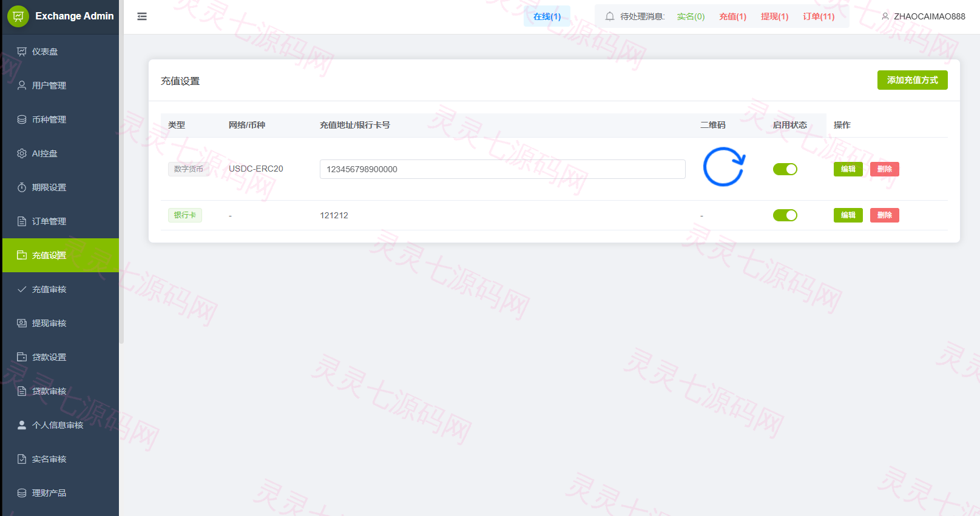Viewport: 980px width, 516px height.
Task: Click the 充值设置 folder icon
Action: click(x=22, y=255)
